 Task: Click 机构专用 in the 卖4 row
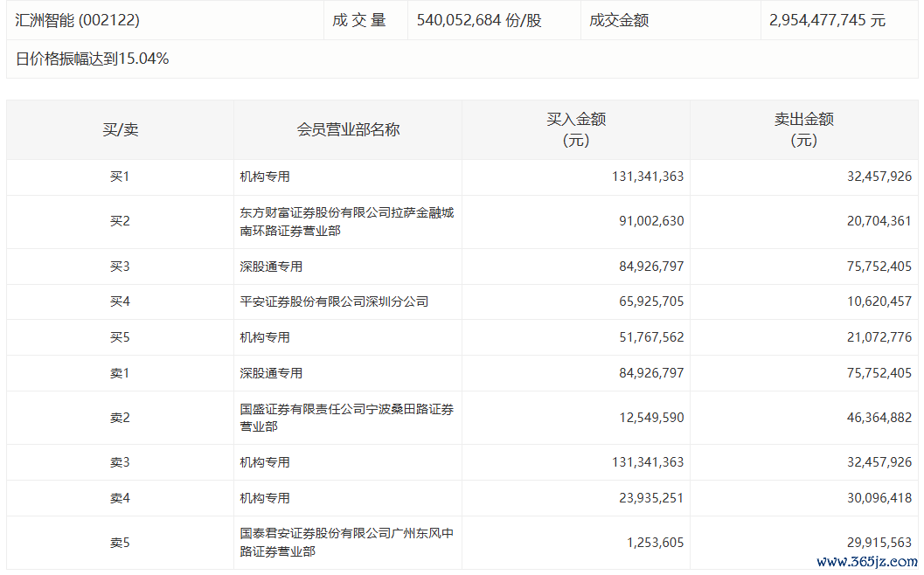(x=265, y=498)
